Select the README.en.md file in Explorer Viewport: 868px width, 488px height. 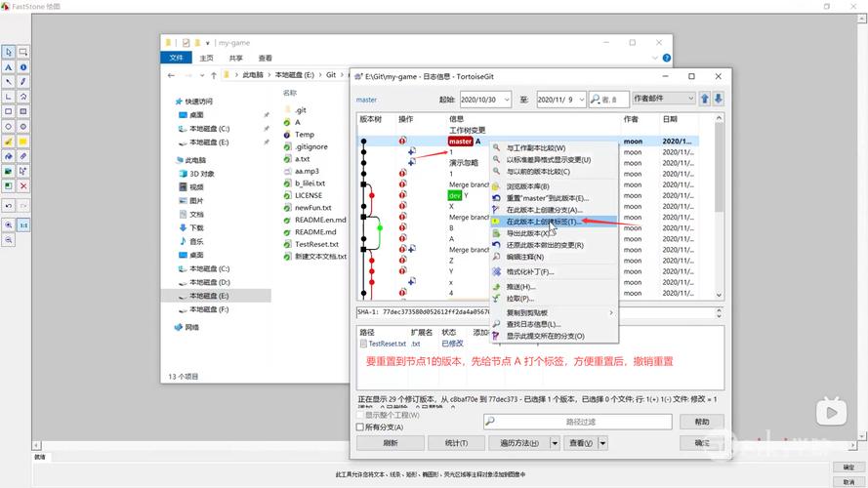click(x=320, y=220)
